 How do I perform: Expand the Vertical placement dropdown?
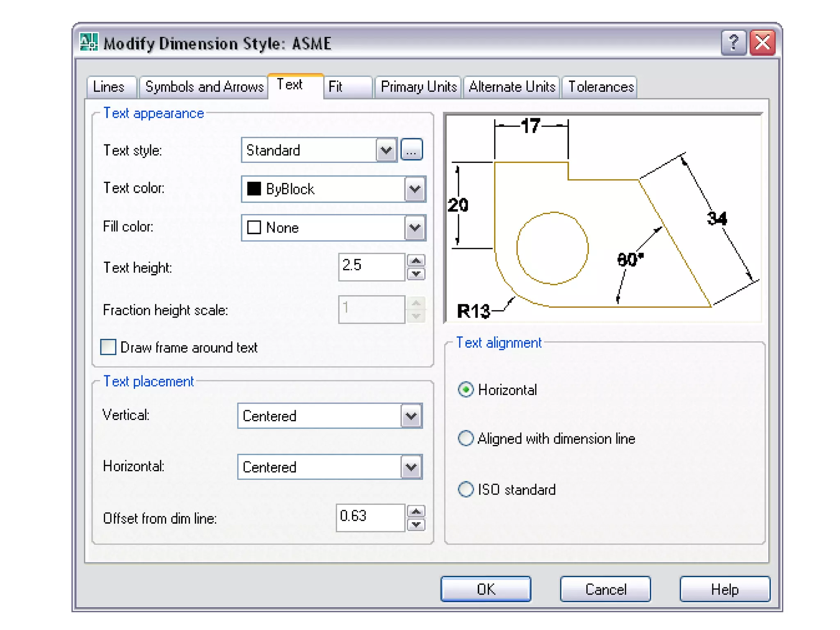411,416
